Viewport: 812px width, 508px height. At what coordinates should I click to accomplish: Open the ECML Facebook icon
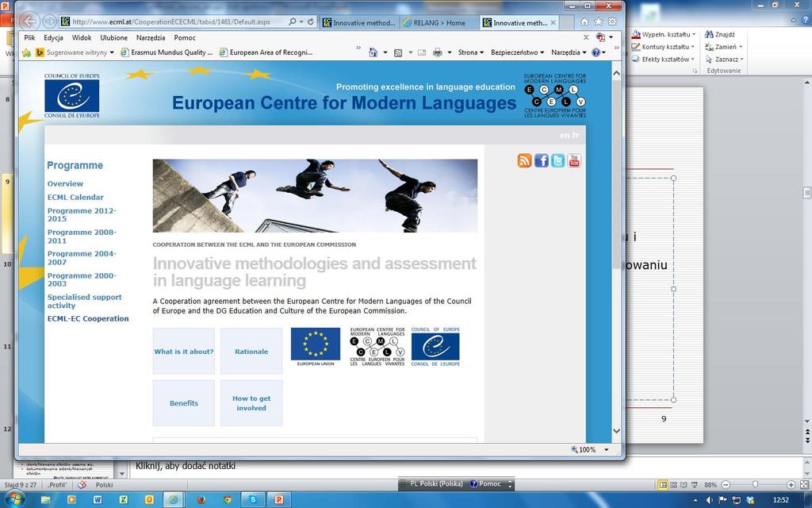(541, 160)
